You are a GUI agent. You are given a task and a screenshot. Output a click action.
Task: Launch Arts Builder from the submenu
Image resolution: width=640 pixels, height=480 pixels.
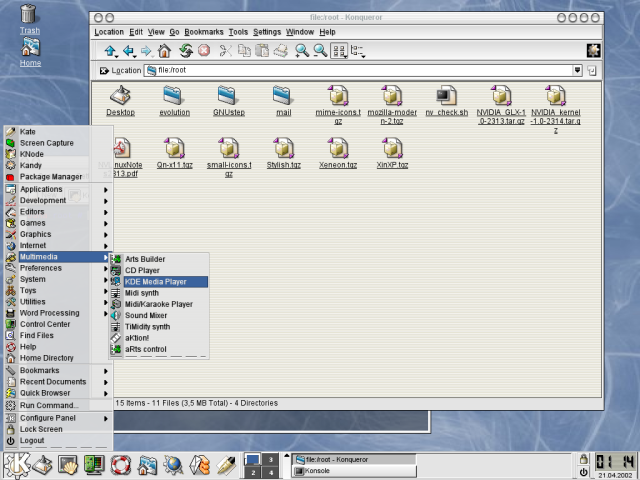coord(159,259)
